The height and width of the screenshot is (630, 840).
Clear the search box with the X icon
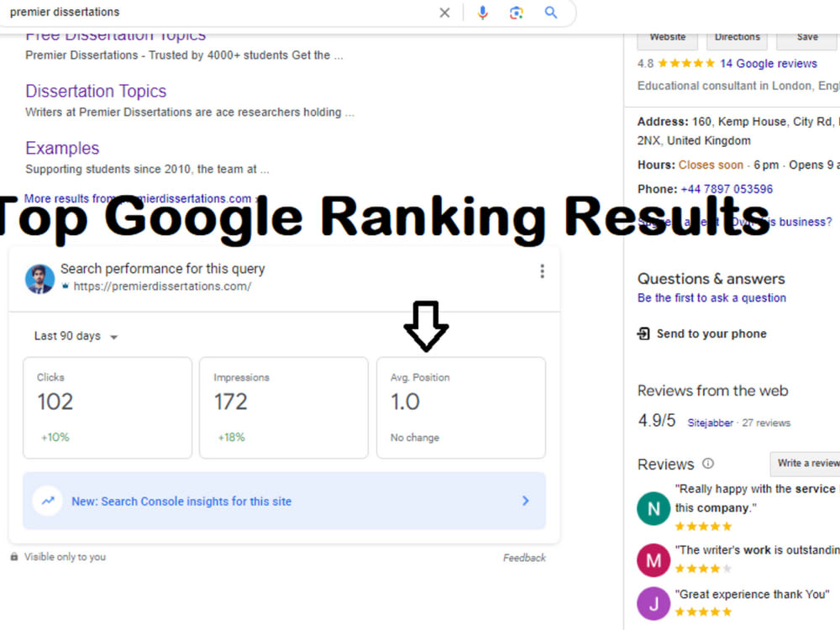444,13
